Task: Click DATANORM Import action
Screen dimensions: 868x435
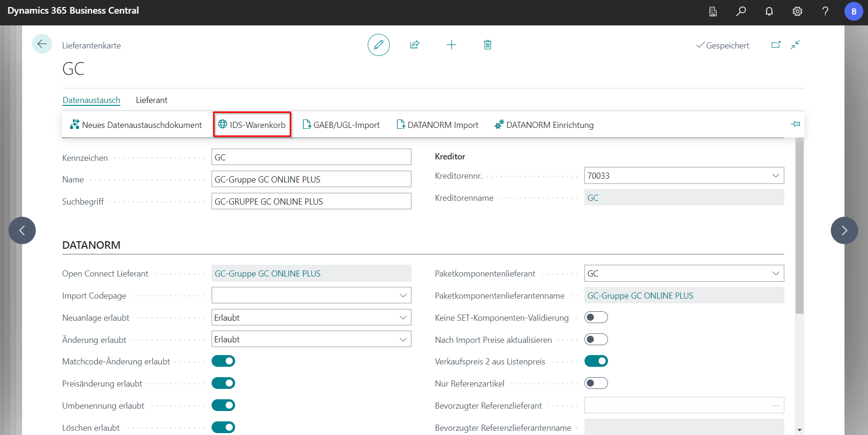Action: point(437,125)
